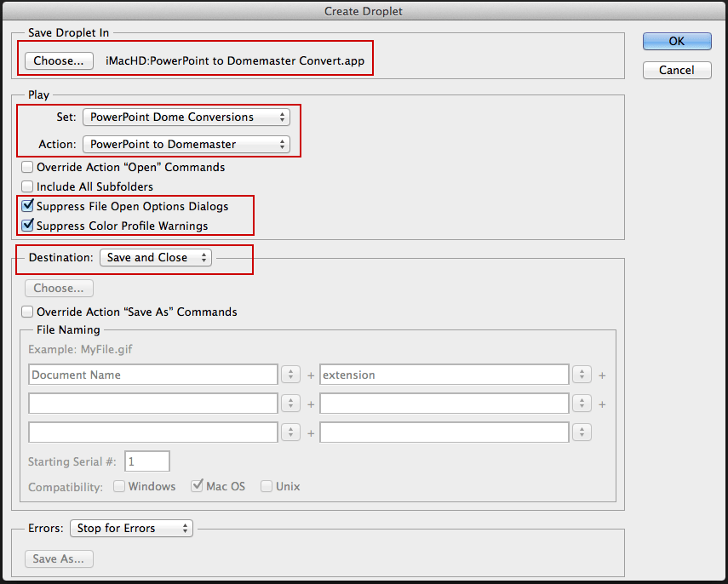This screenshot has width=728, height=584.
Task: Click Choose under Save Droplet In
Action: (59, 60)
